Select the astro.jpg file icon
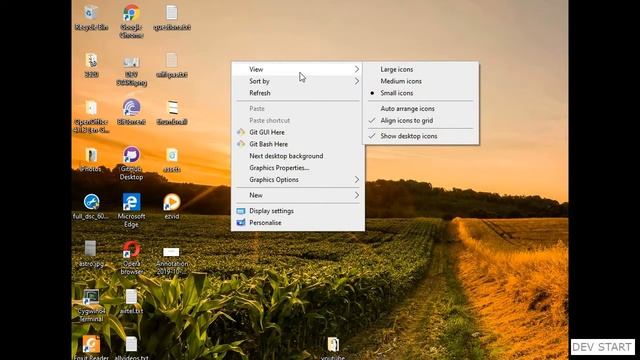 [91, 254]
